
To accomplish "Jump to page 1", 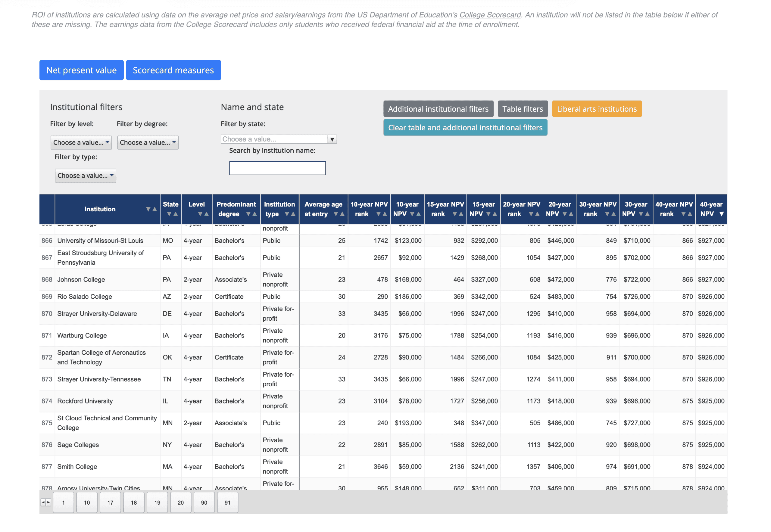I will [x=63, y=503].
